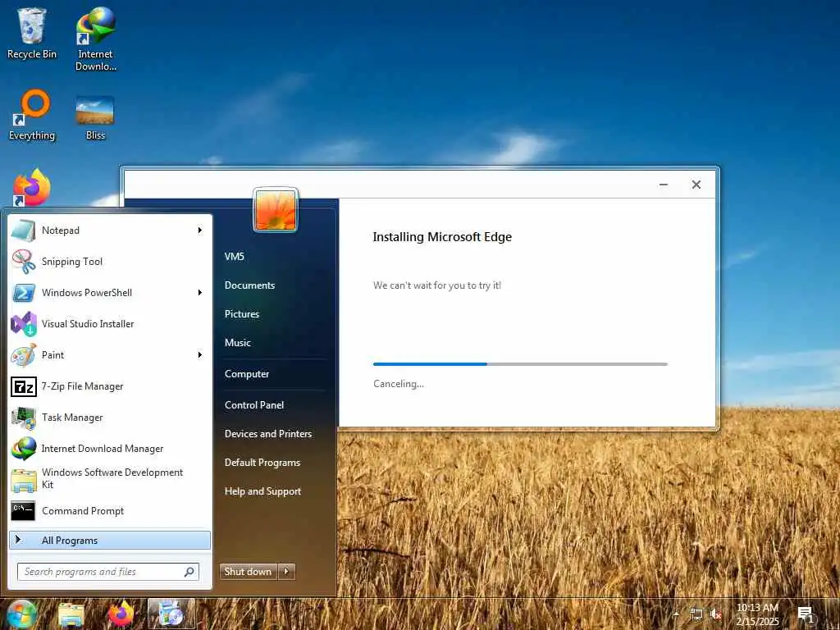Click the Notepad icon in Start menu
This screenshot has height=630, width=840.
[x=23, y=231]
